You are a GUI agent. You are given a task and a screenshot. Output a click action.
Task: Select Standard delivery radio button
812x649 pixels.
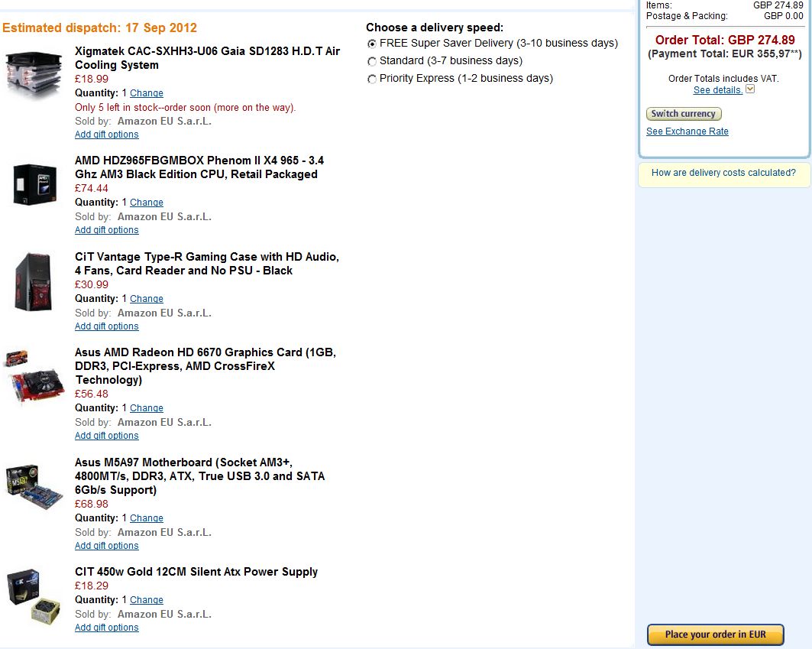point(371,62)
